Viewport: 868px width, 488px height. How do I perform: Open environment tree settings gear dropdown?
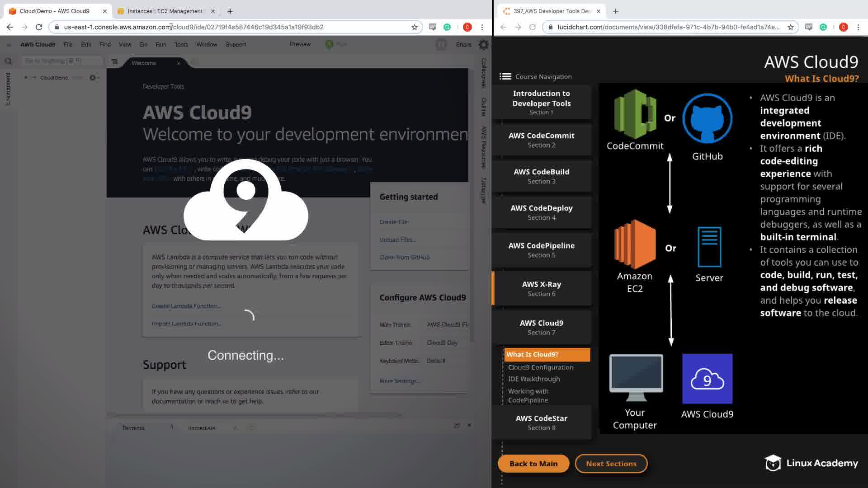(x=94, y=78)
